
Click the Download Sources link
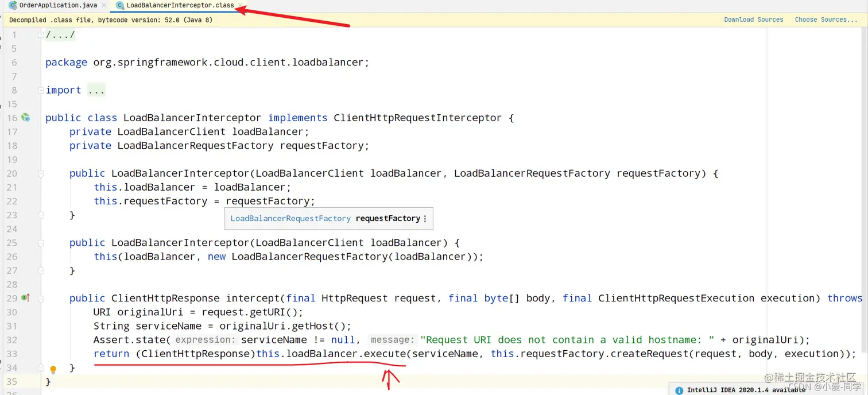point(753,20)
